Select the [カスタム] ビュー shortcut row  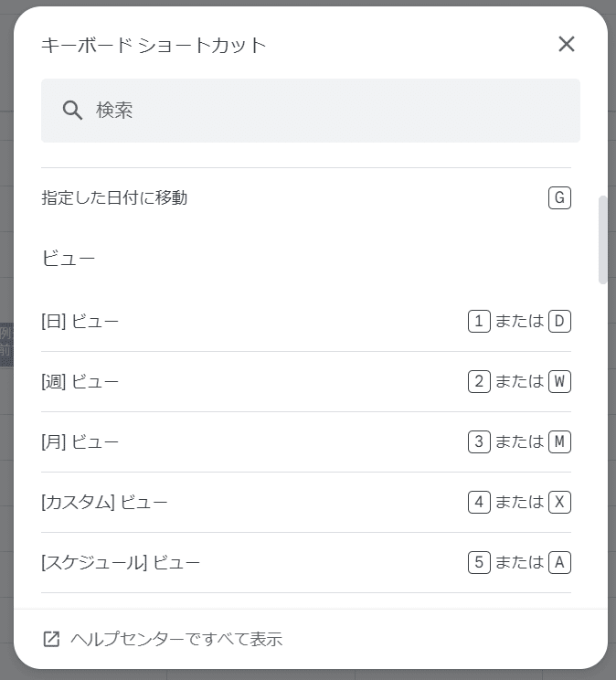point(306,502)
